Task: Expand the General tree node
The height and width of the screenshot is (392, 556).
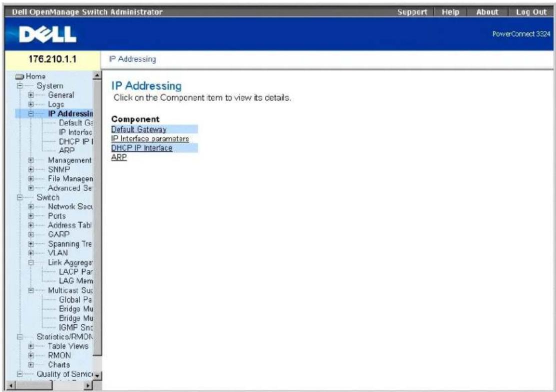Action: pyautogui.click(x=31, y=95)
